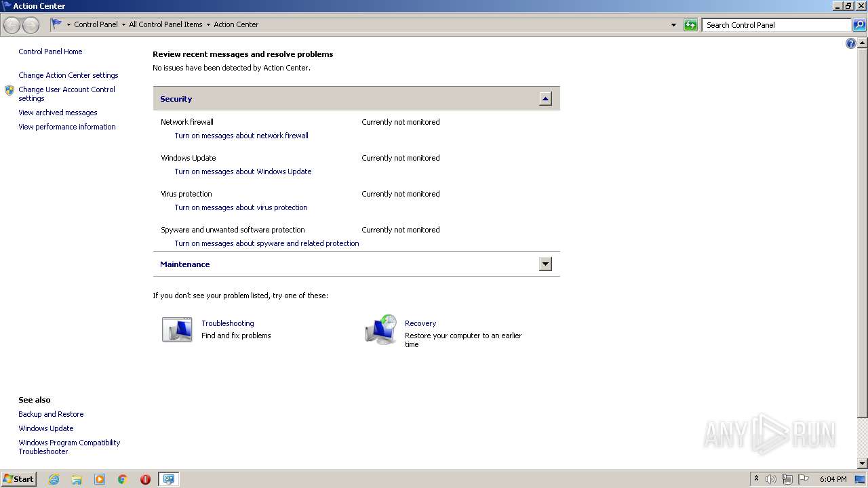Viewport: 868px width, 488px height.
Task: Open the Opera browser taskbar icon
Action: (x=145, y=479)
